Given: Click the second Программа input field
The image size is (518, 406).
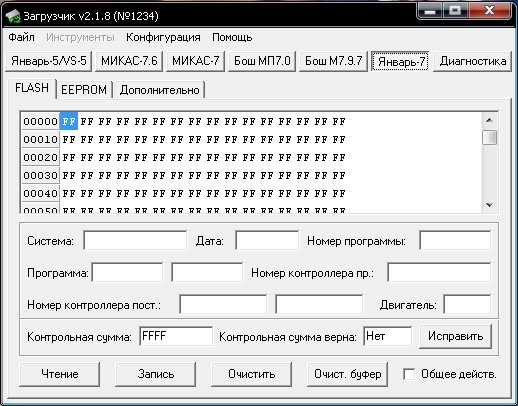Looking at the screenshot, I should tap(207, 272).
